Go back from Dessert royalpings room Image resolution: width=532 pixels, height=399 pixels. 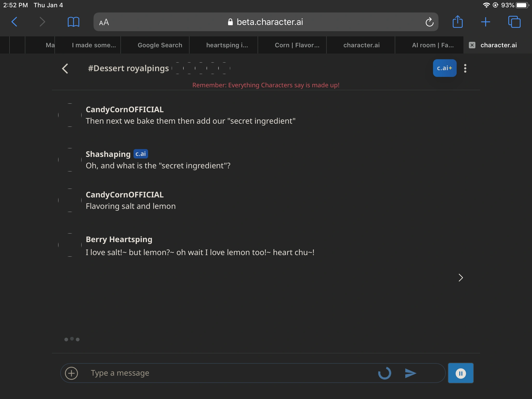pyautogui.click(x=65, y=69)
